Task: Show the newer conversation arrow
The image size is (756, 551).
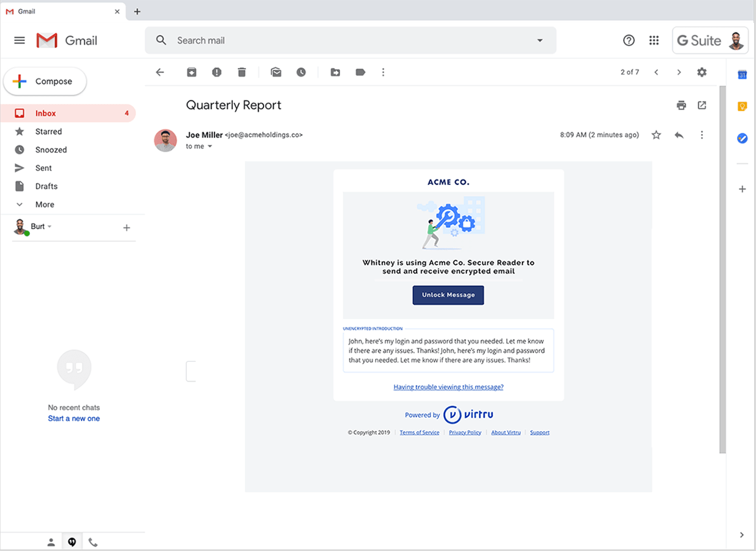Action: click(656, 72)
